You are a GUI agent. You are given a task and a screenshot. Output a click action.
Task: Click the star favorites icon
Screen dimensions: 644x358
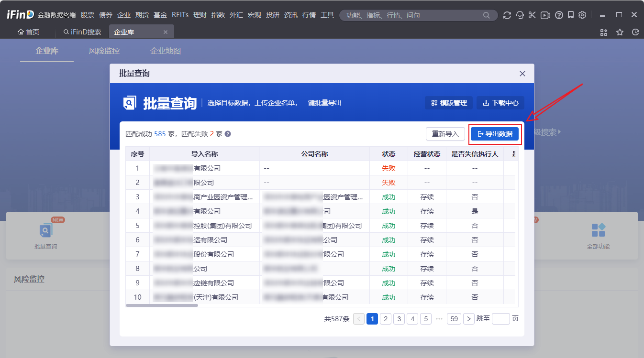[620, 33]
